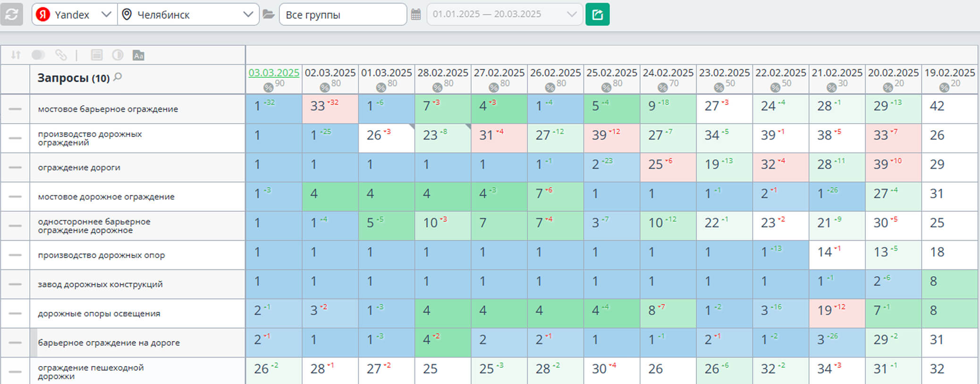Open the date range 01.01.2025 — 20.03.2025 dropdown
Image resolution: width=980 pixels, height=384 pixels.
505,15
